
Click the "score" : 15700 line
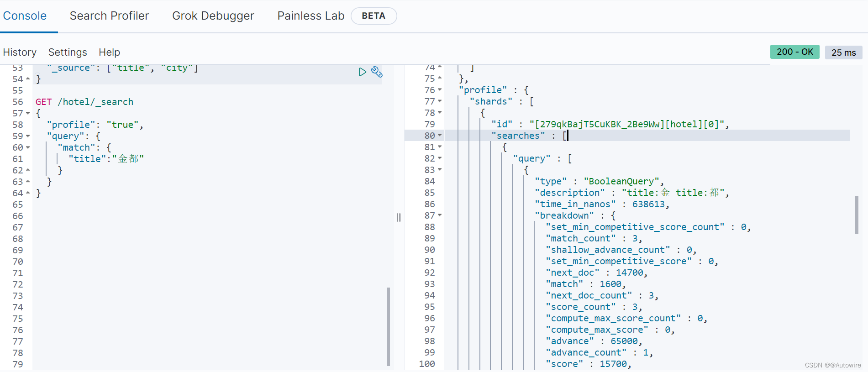click(589, 364)
